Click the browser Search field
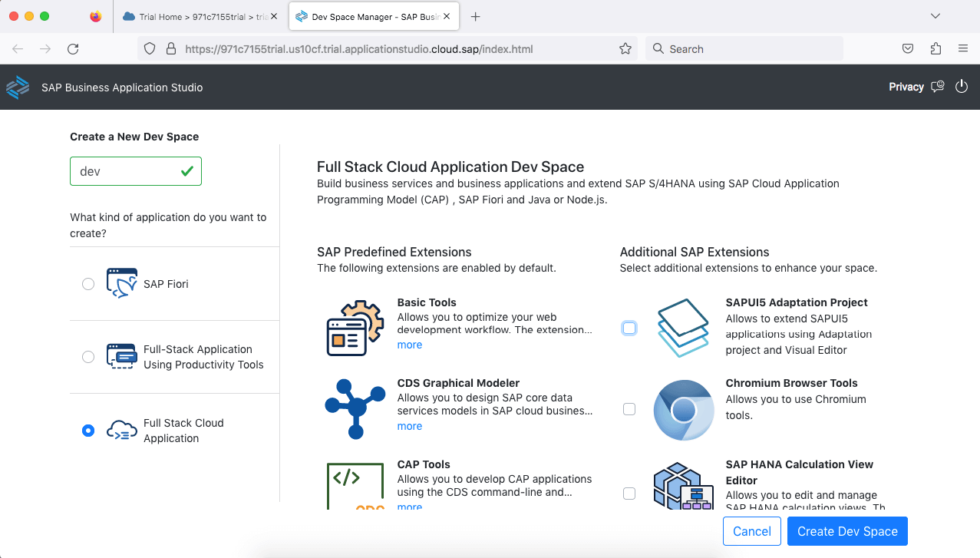Screen dimensions: 980x558 click(x=744, y=49)
